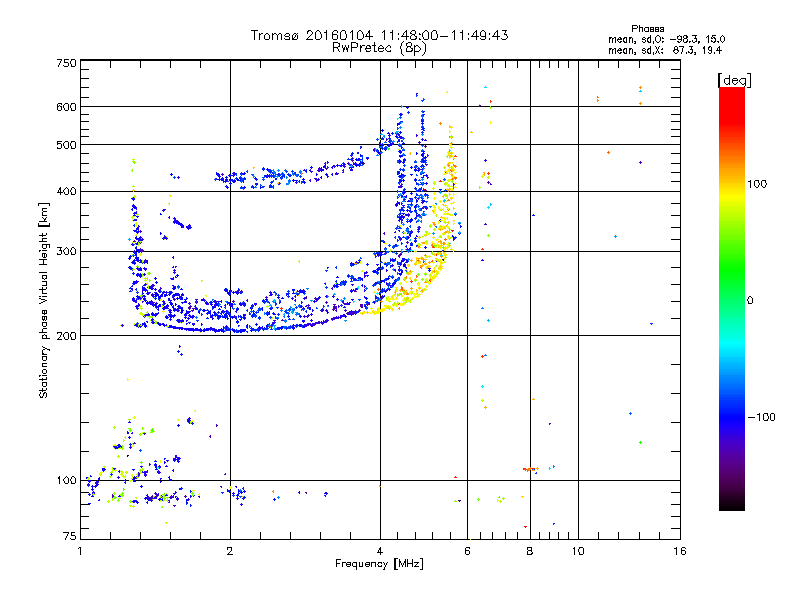This screenshot has width=800, height=600.
Task: Click the colorbar tick label '0'
Action: click(750, 301)
